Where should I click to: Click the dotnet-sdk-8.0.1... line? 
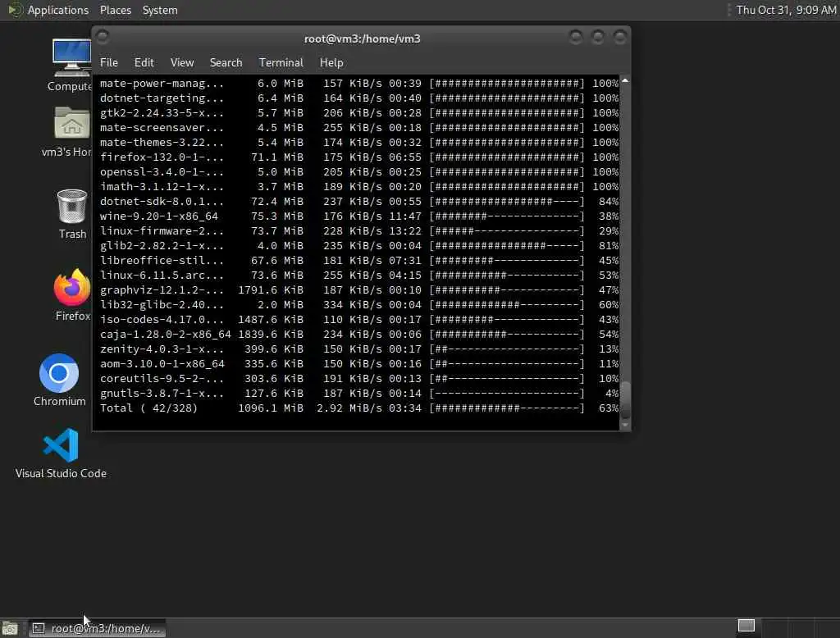pos(359,202)
